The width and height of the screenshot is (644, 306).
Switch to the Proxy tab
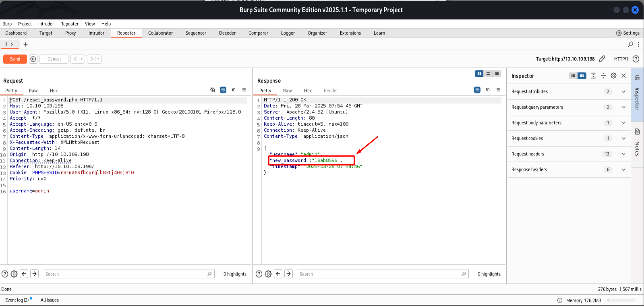(x=70, y=33)
